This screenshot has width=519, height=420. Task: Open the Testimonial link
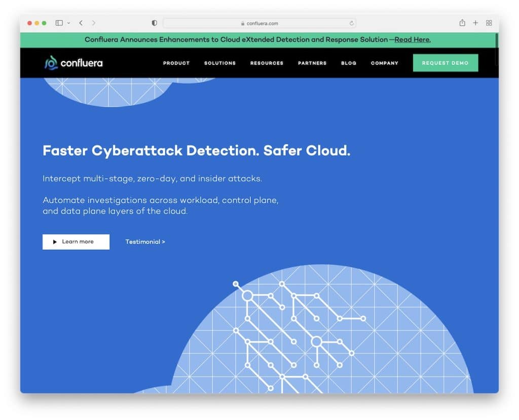[145, 242]
